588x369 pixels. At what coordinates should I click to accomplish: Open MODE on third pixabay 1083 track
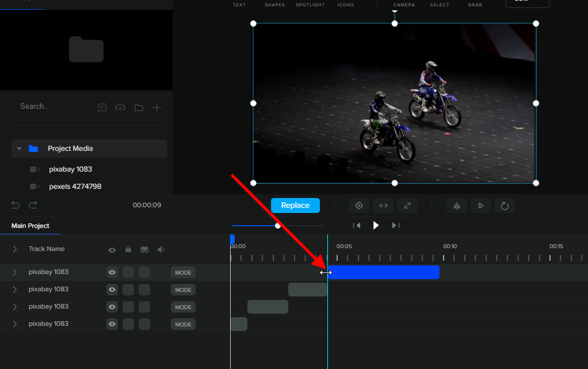coord(183,307)
